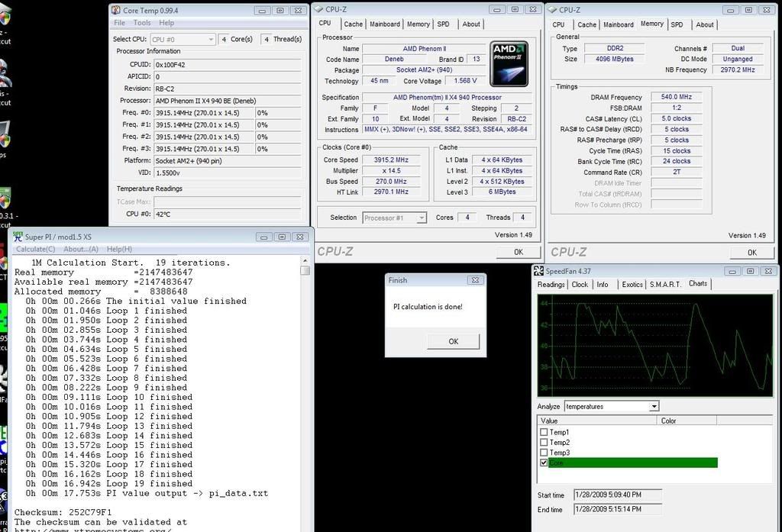Tick the Temp1 checkbox in SpeedFan

(544, 432)
